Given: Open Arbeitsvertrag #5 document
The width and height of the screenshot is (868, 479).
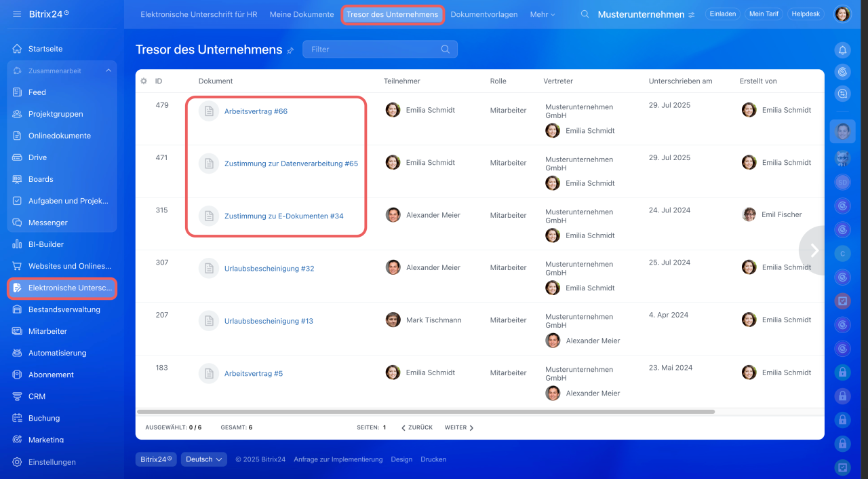Looking at the screenshot, I should click(x=254, y=374).
